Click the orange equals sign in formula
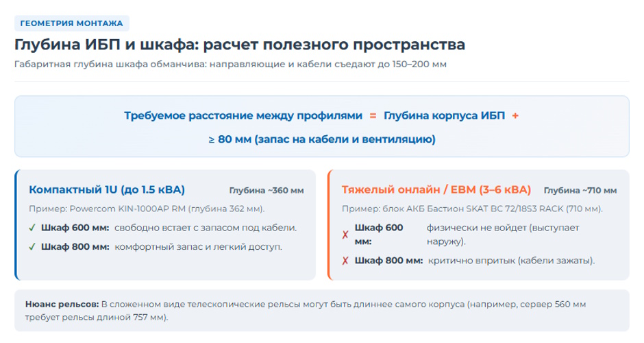Screen dimensions: 644x343 [x=373, y=116]
